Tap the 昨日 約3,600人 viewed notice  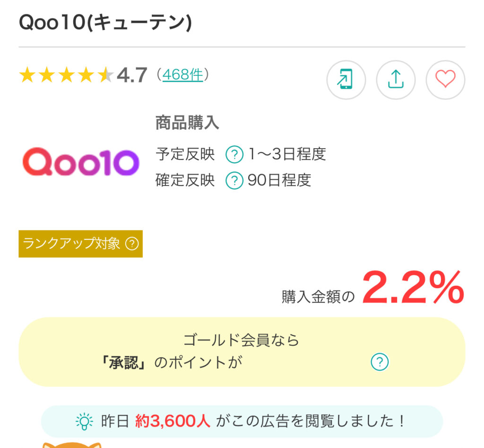point(242,421)
